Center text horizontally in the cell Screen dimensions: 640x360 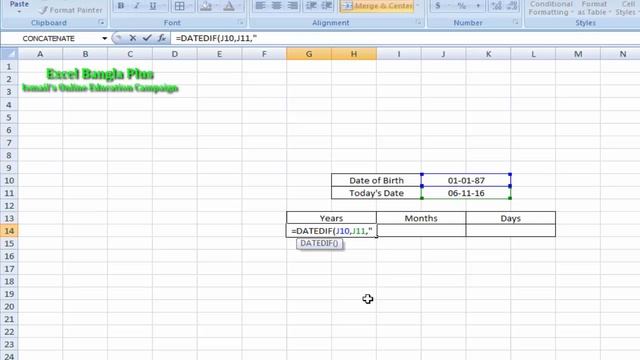pos(276,6)
